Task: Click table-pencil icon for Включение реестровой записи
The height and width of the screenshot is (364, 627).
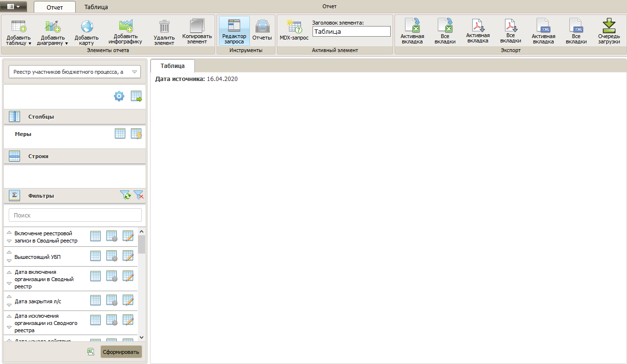Action: coord(128,236)
